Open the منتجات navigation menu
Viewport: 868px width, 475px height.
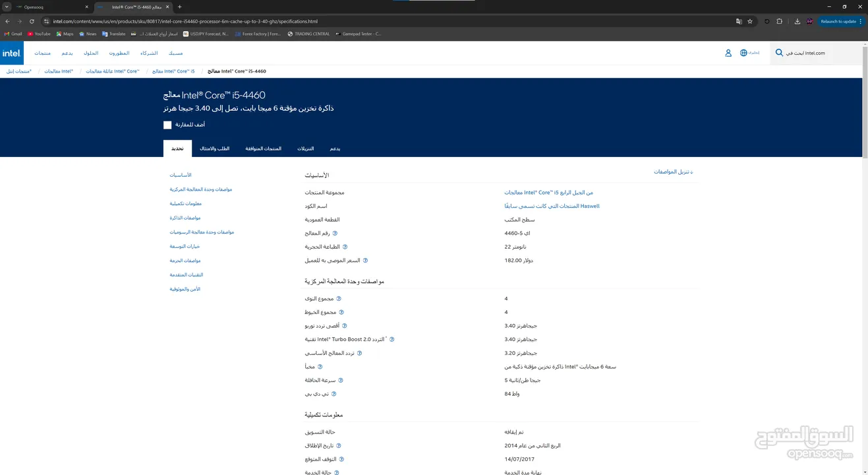click(42, 53)
